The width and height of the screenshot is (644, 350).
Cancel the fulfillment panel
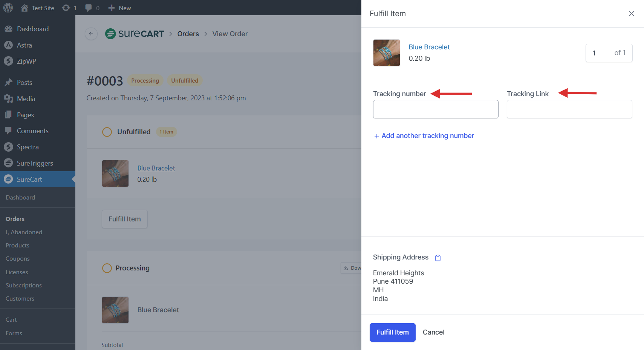[x=433, y=332]
